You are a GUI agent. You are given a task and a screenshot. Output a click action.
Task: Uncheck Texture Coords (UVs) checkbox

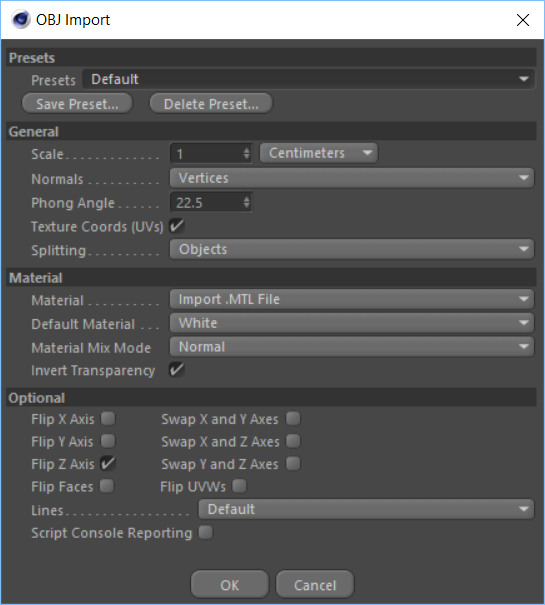tap(177, 226)
